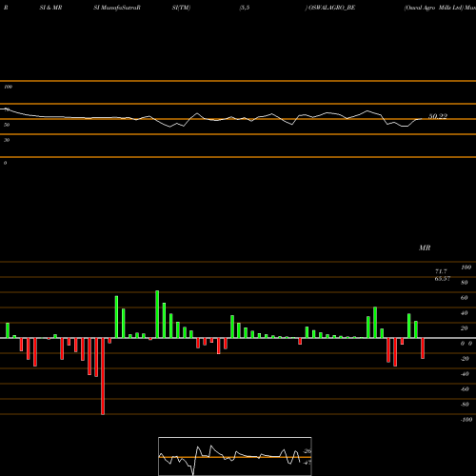Click the -26 value in mini chart
Screen dimensions: 476x476
[x=307, y=451]
